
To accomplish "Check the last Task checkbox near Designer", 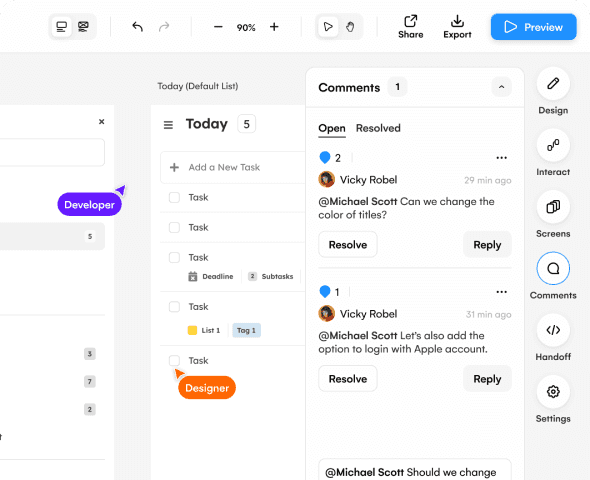I will pos(174,360).
